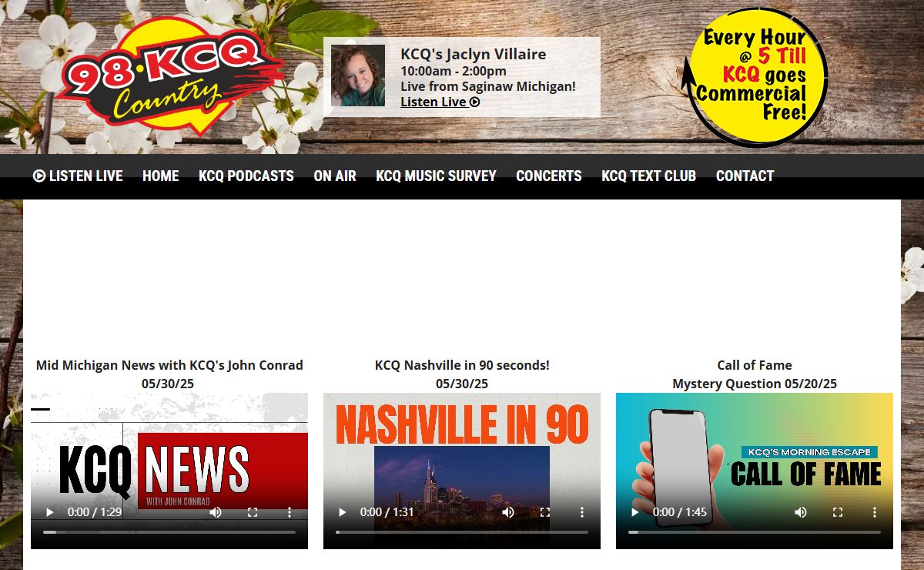Click the Call of Fame title text
The height and width of the screenshot is (570, 924).
755,365
